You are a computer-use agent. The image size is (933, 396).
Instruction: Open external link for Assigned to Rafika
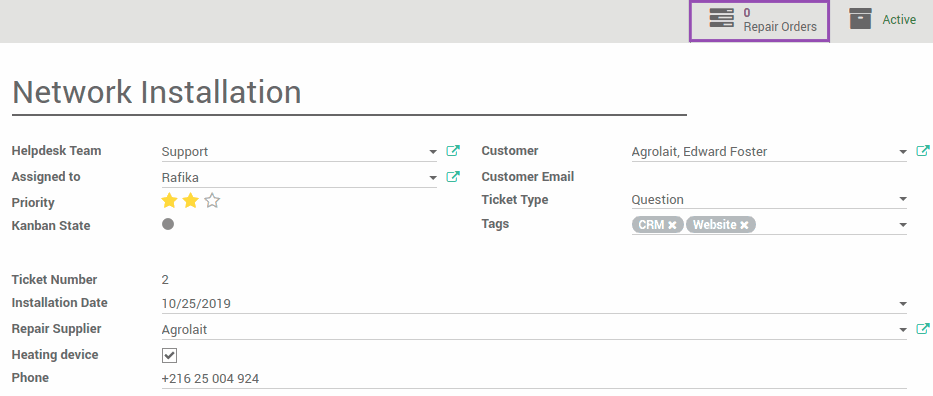(453, 177)
